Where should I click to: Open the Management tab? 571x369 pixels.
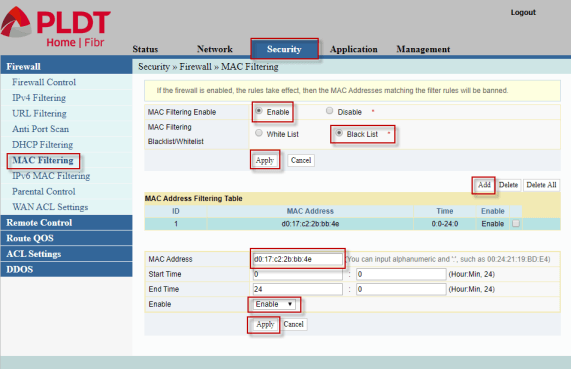click(x=423, y=49)
